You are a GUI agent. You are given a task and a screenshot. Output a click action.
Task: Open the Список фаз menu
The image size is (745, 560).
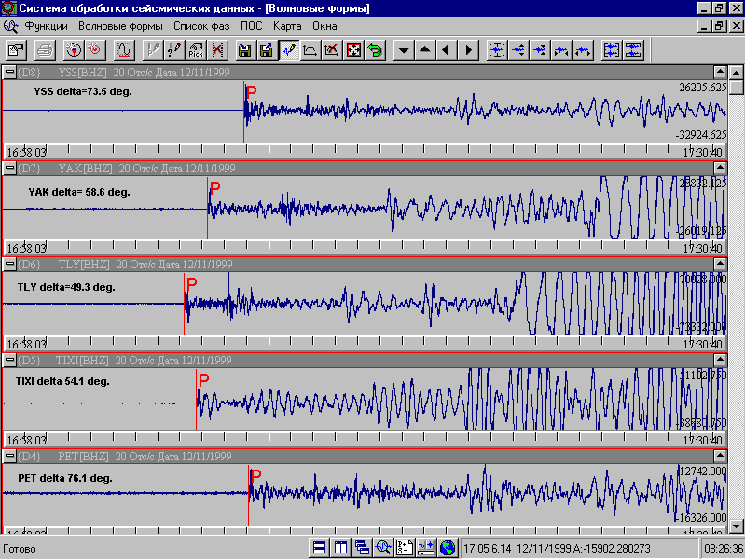(x=202, y=26)
